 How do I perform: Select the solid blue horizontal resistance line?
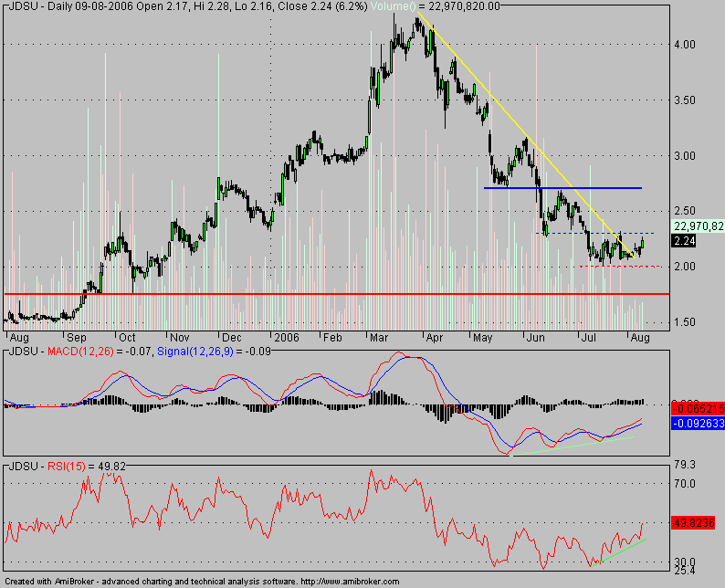coord(562,188)
